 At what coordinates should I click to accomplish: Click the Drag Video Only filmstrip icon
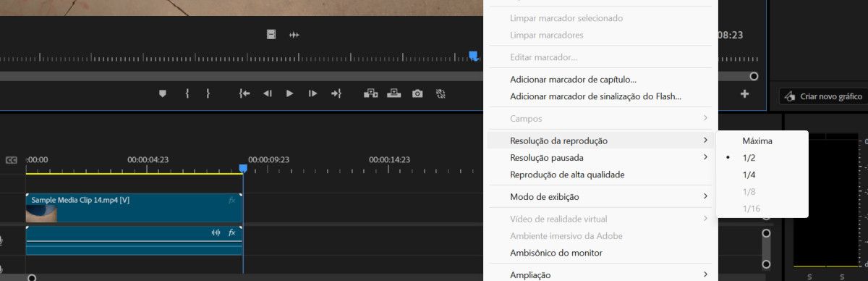271,34
